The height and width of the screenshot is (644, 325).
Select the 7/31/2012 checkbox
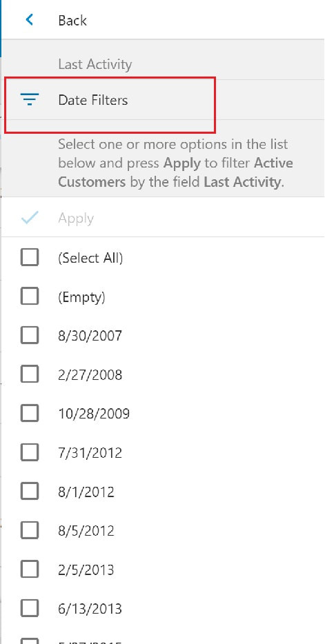(30, 452)
